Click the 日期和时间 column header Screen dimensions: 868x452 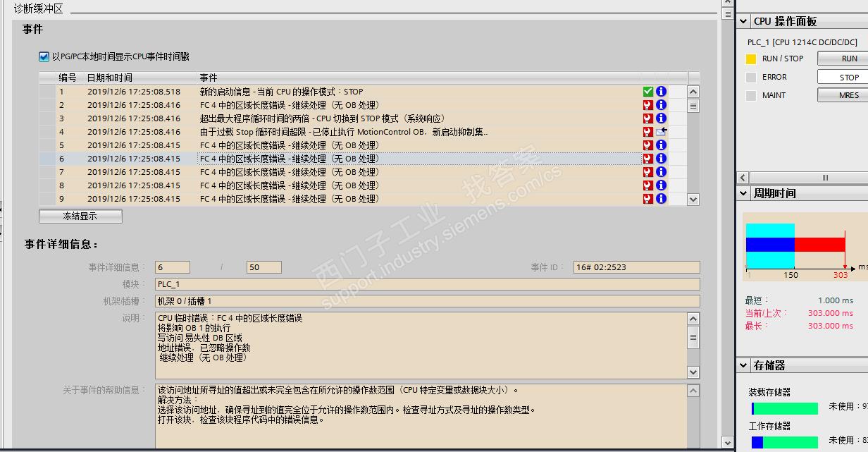140,78
